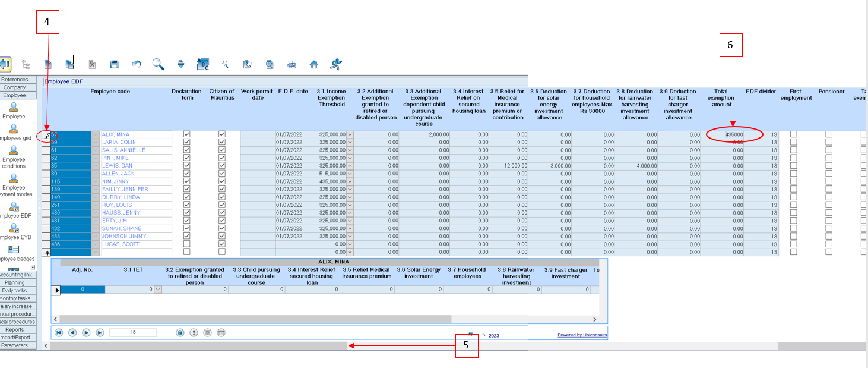Image resolution: width=868 pixels, height=368 pixels.
Task: Open Employee badges in sidebar
Action: click(14, 249)
